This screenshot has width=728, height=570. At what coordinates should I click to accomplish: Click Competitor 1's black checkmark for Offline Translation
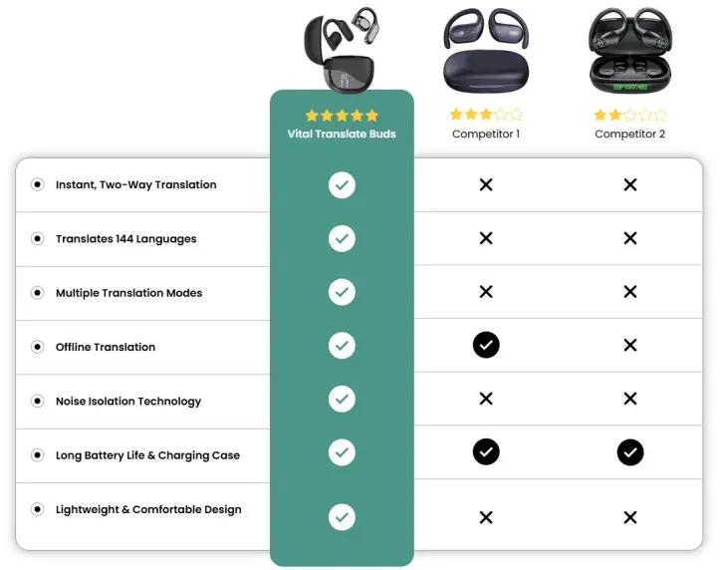click(486, 345)
